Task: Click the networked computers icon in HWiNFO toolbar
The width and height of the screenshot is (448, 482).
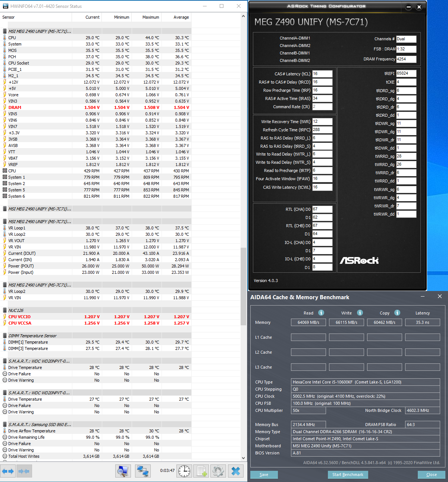Action: [x=142, y=471]
